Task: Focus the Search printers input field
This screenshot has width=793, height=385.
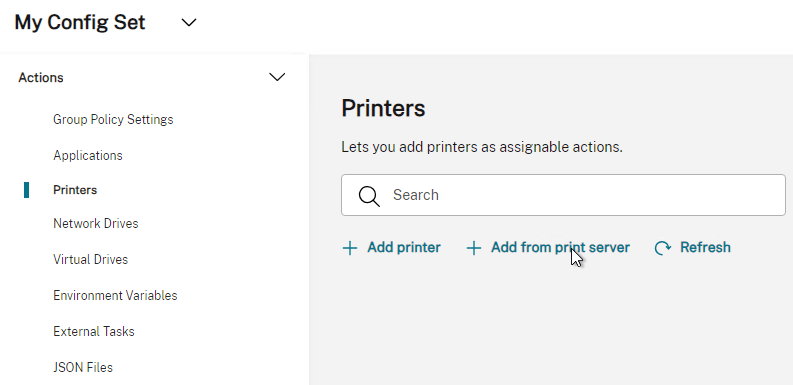Action: pyautogui.click(x=563, y=195)
